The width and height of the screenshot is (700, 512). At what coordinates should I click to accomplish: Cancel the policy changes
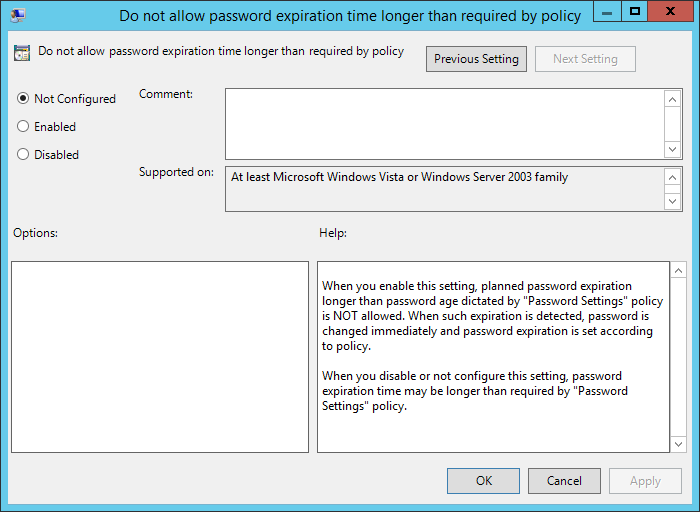564,481
